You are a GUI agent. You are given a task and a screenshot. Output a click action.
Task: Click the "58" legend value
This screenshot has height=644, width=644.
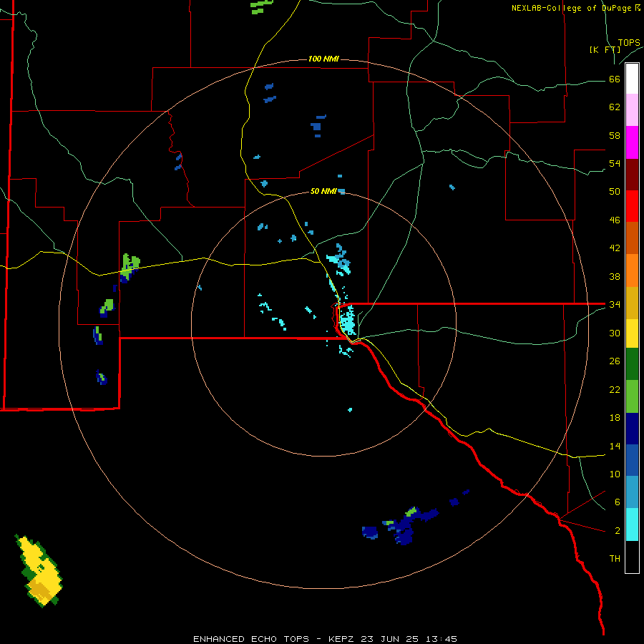[615, 135]
